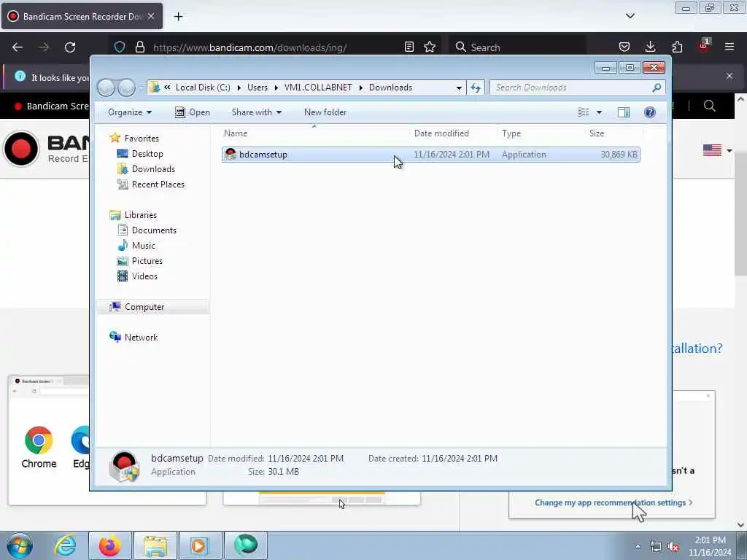
Task: Launch Internet Explorer from taskbar
Action: [x=65, y=545]
